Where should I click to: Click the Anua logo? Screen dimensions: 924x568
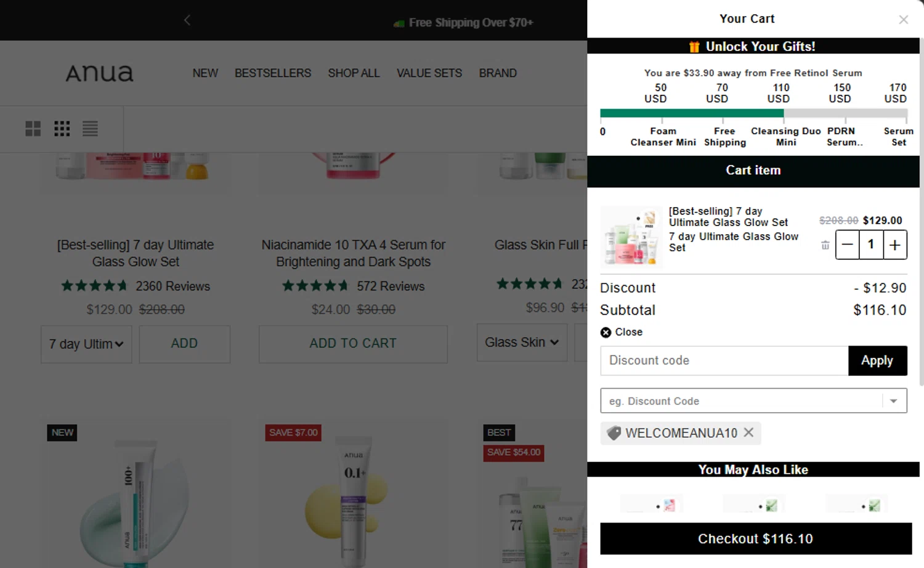(100, 73)
